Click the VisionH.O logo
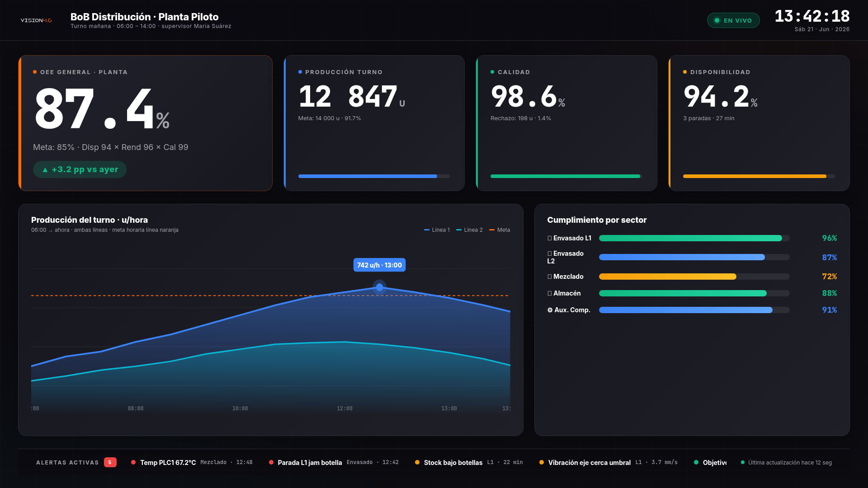This screenshot has height=488, width=868. [36, 20]
